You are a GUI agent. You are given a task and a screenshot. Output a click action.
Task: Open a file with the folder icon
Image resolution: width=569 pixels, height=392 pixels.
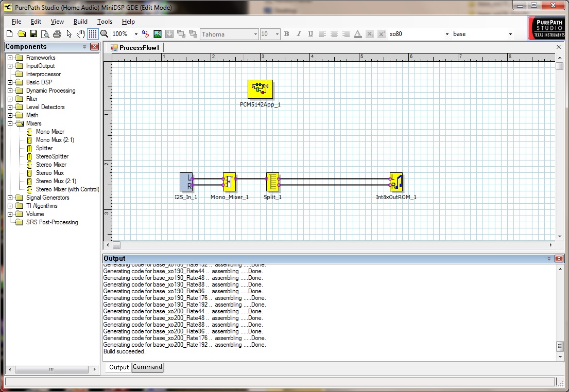coord(22,34)
